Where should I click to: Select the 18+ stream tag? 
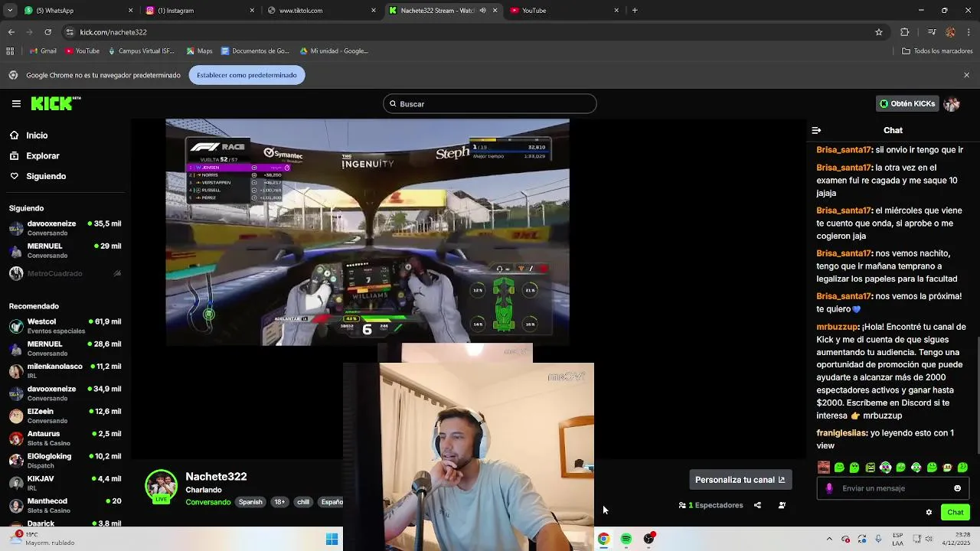[279, 502]
